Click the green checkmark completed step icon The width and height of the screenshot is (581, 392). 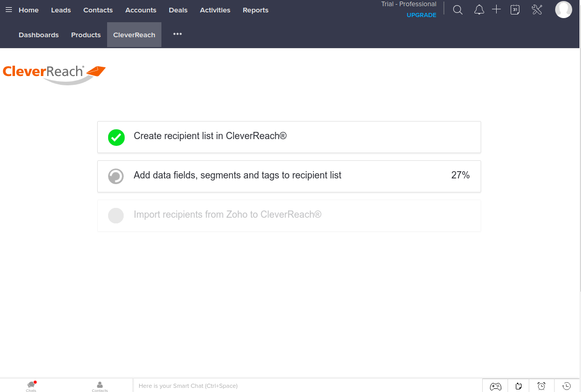[116, 138]
